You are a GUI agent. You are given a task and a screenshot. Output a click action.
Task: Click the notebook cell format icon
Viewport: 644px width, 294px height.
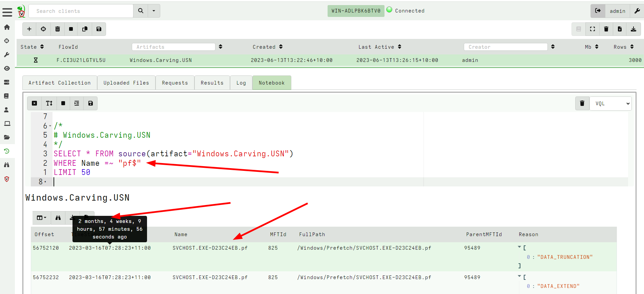77,103
